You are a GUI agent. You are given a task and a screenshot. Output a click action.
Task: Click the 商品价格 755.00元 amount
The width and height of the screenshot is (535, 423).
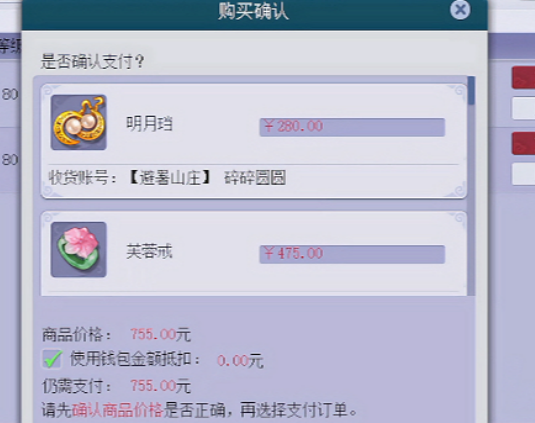coord(160,334)
